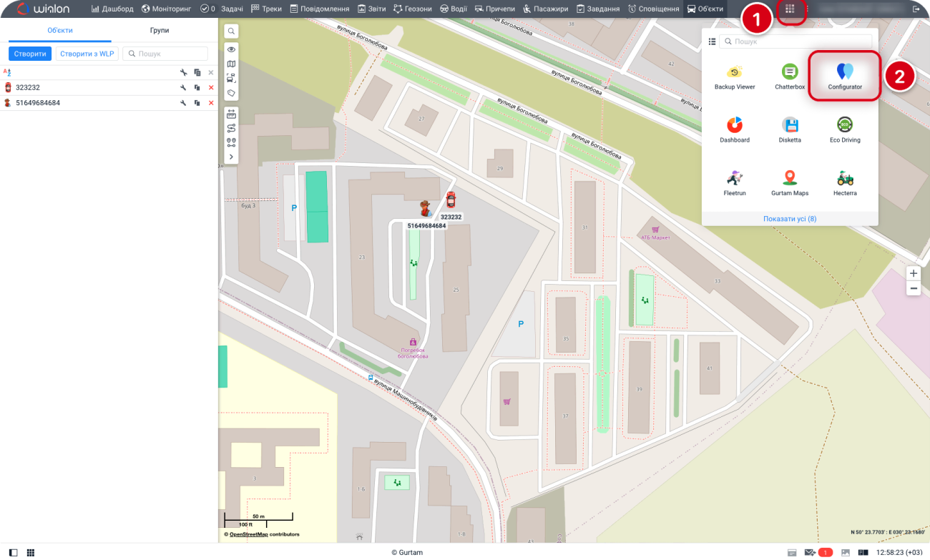Screen dimensions: 930x560
Task: Launch the Hecterra app
Action: [845, 183]
